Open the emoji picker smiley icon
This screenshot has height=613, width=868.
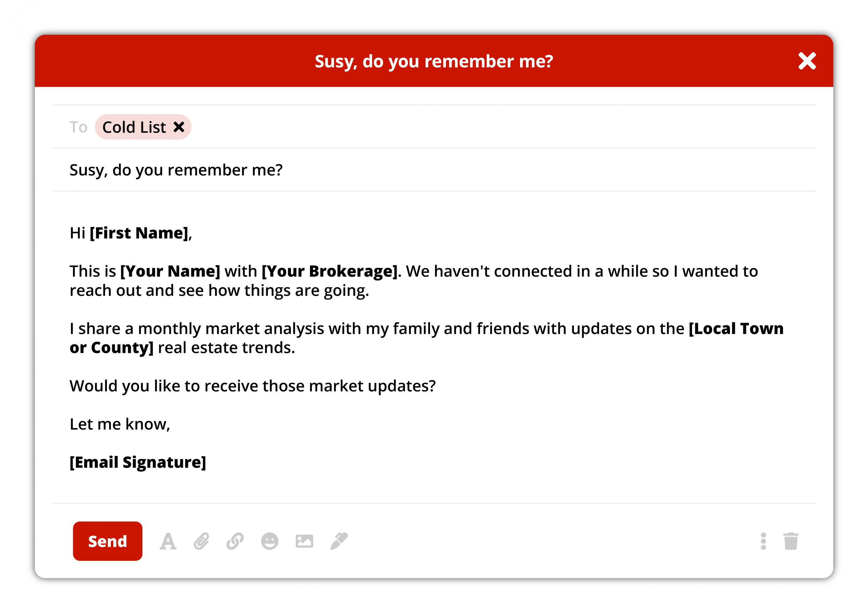270,541
